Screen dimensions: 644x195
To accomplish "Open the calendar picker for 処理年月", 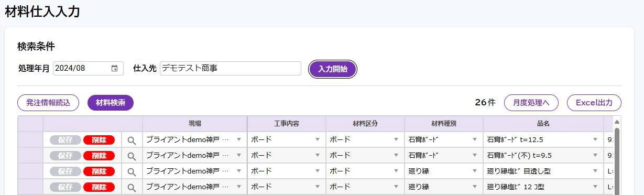I will pos(114,69).
